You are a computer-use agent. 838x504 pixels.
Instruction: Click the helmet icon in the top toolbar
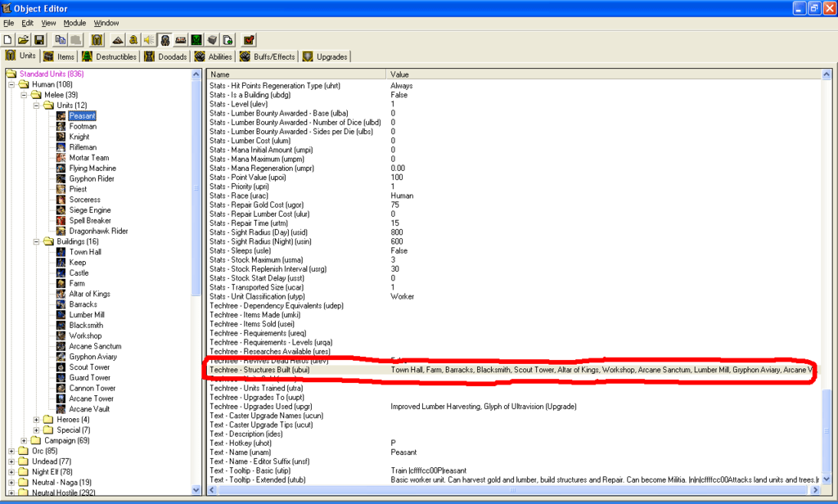(97, 40)
